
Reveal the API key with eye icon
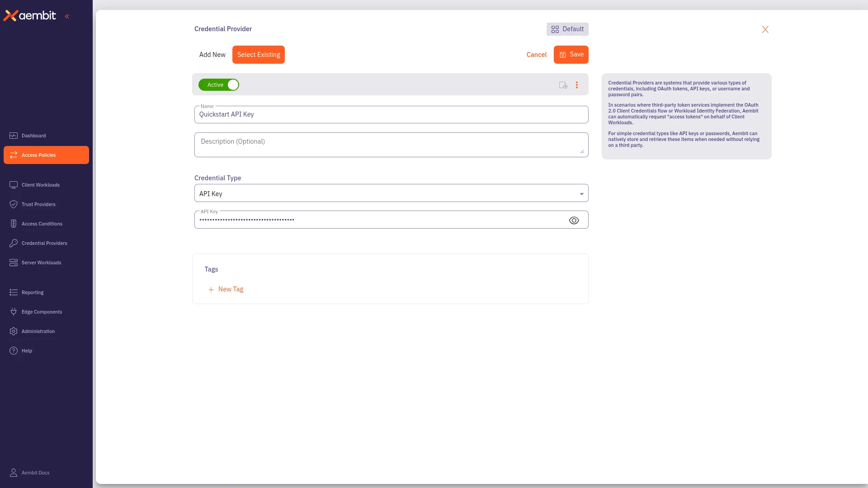click(574, 221)
